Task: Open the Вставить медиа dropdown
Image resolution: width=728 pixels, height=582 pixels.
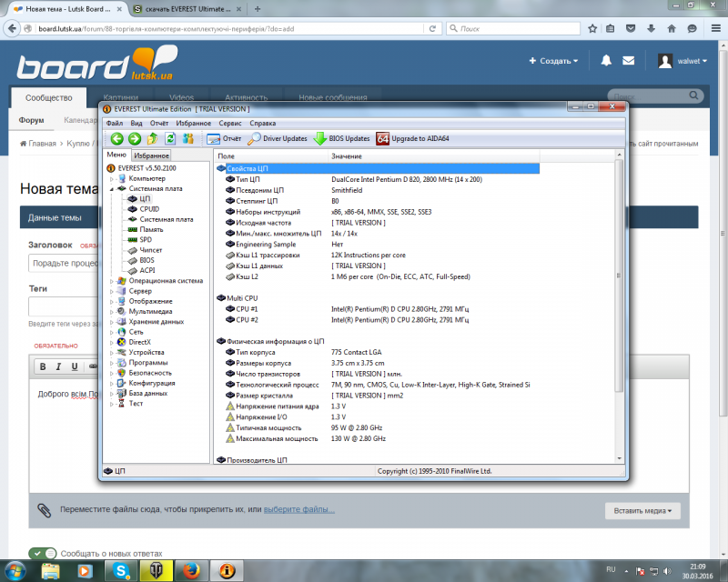Action: [642, 511]
